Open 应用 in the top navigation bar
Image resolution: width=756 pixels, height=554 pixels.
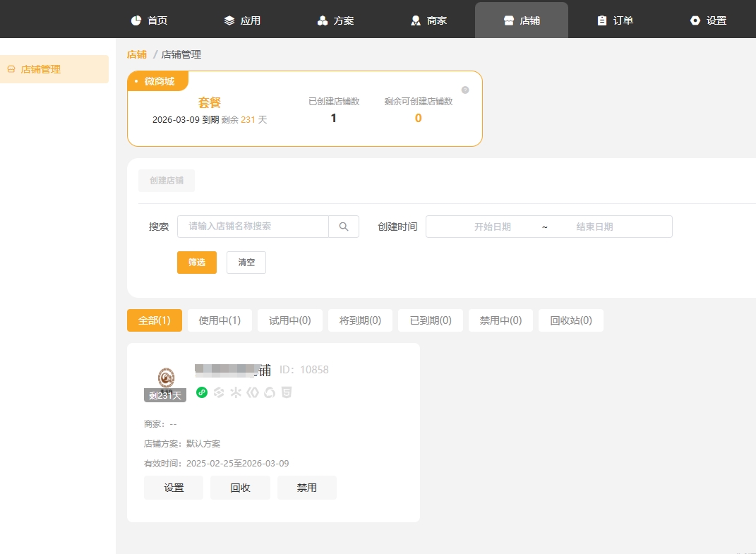pos(242,20)
